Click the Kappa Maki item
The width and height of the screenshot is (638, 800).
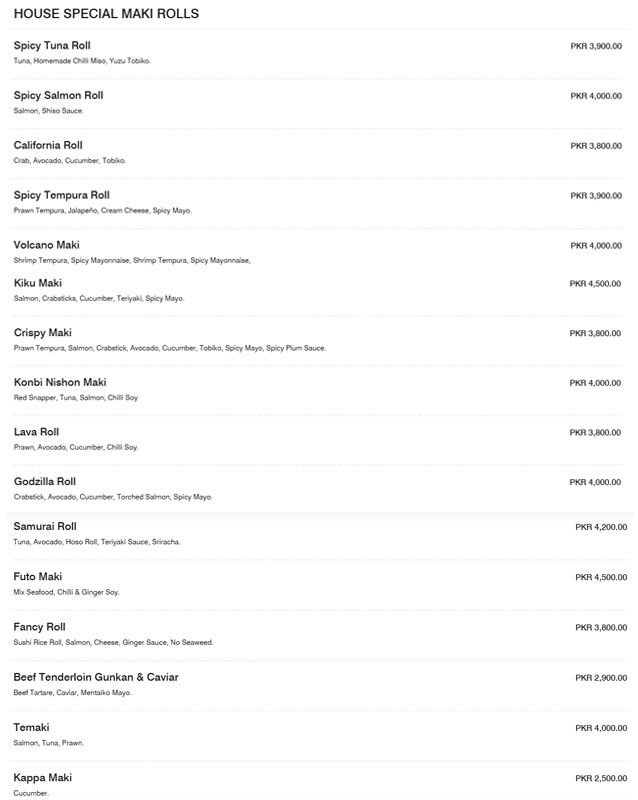tap(42, 778)
